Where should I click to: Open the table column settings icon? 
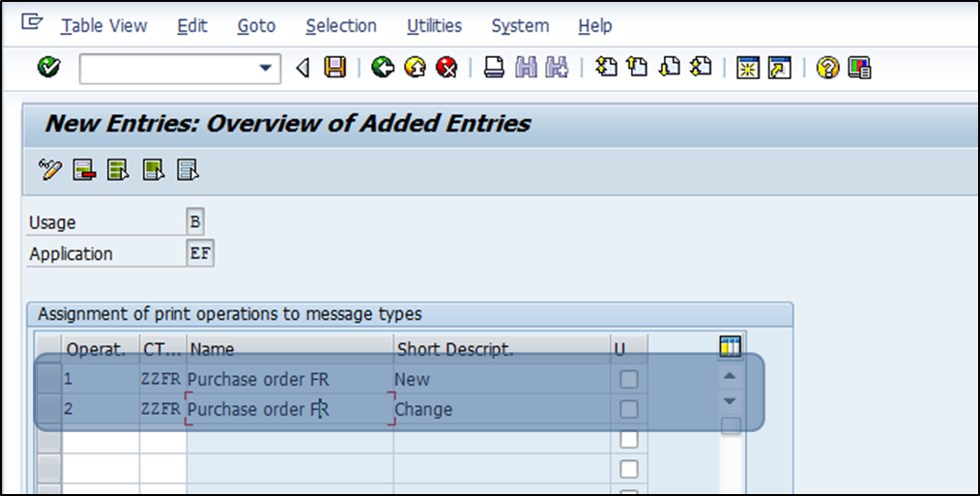[x=730, y=346]
